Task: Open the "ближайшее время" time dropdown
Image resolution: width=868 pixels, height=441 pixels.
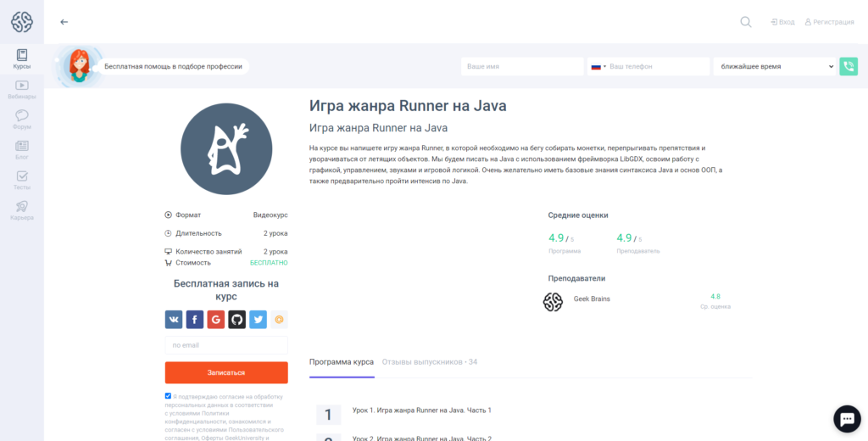Action: coord(774,66)
